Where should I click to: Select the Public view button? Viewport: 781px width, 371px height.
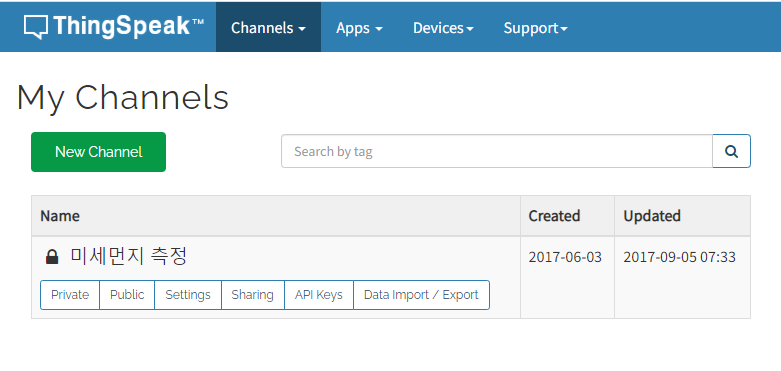127,295
